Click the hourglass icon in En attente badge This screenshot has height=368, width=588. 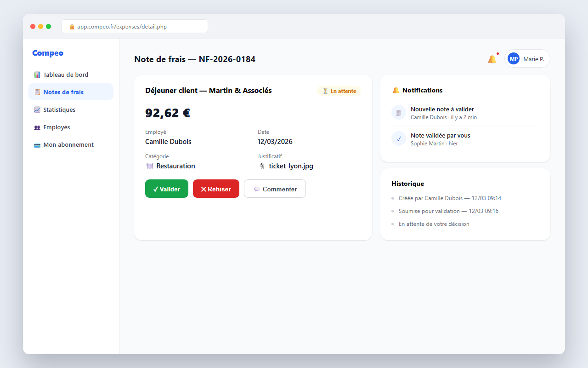[x=325, y=91]
